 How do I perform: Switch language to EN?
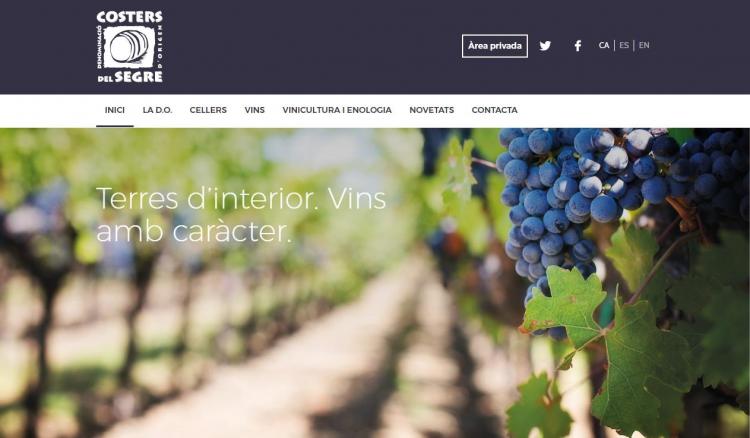[644, 45]
